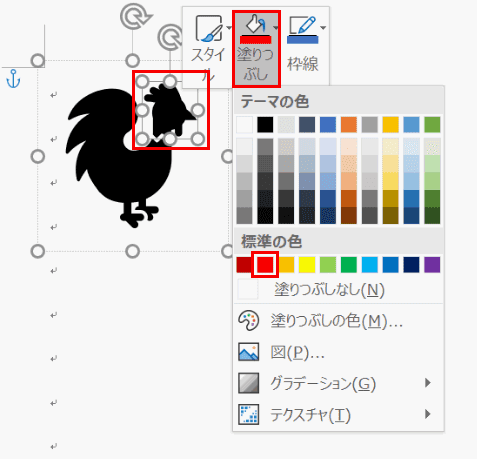Open Gradient (グラデーション) menu item
This screenshot has width=477, height=459.
(x=338, y=383)
